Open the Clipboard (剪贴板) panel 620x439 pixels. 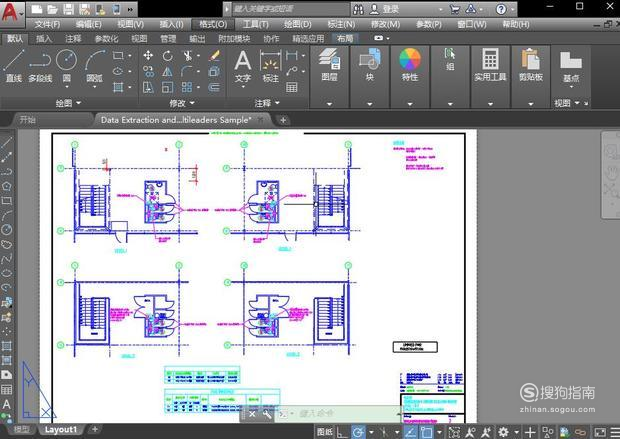[x=531, y=65]
